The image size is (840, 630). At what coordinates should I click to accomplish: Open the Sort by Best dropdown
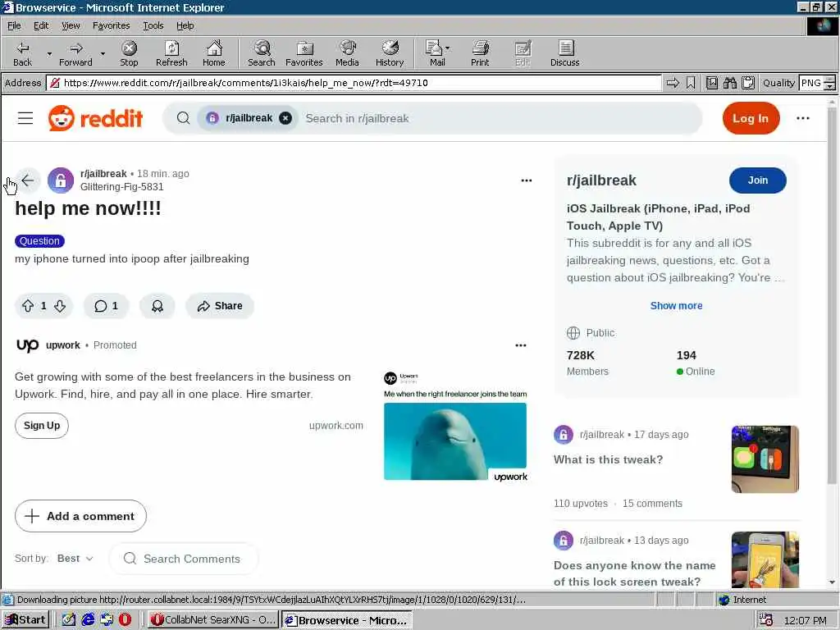(x=75, y=558)
